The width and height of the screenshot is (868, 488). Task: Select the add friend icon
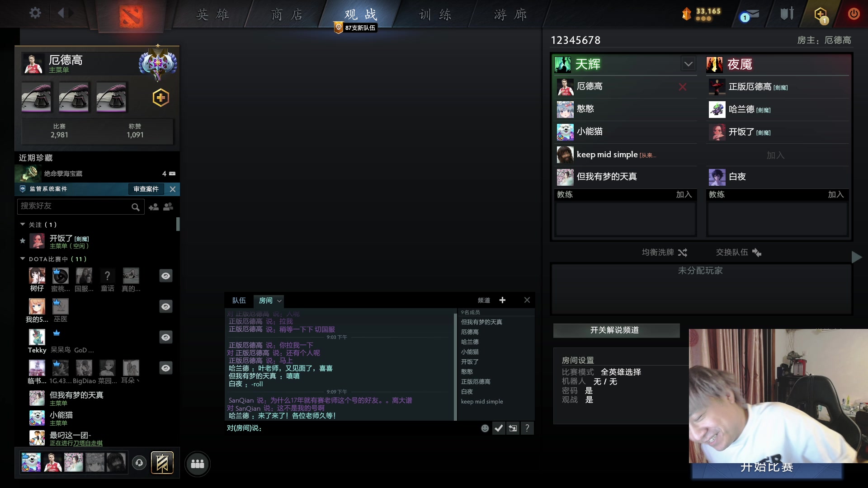click(154, 207)
